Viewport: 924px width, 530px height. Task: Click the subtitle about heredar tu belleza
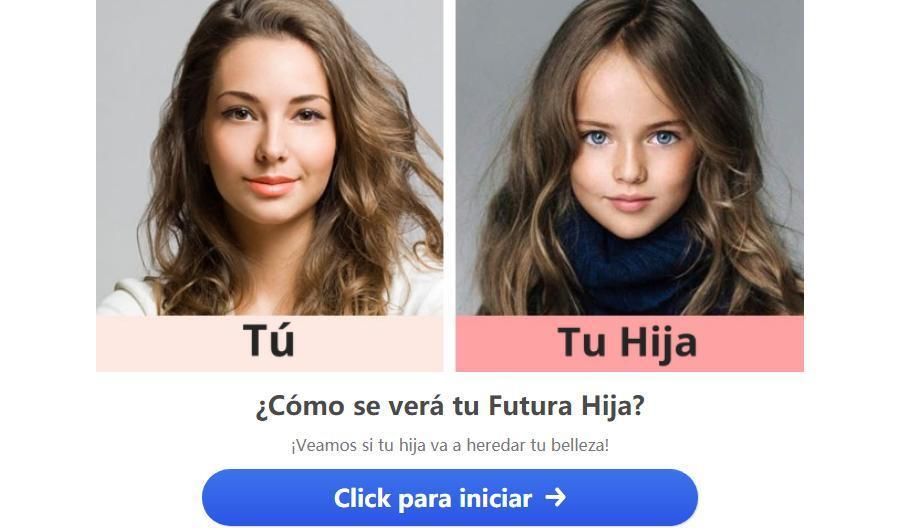(x=450, y=445)
